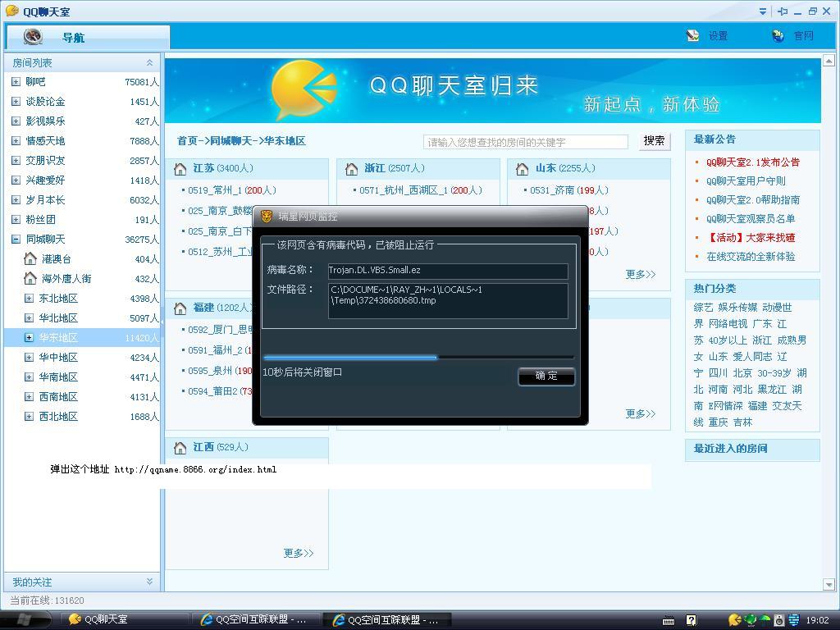This screenshot has height=630, width=840.
Task: Click the Rising shield icon in dialog title
Action: (x=267, y=217)
